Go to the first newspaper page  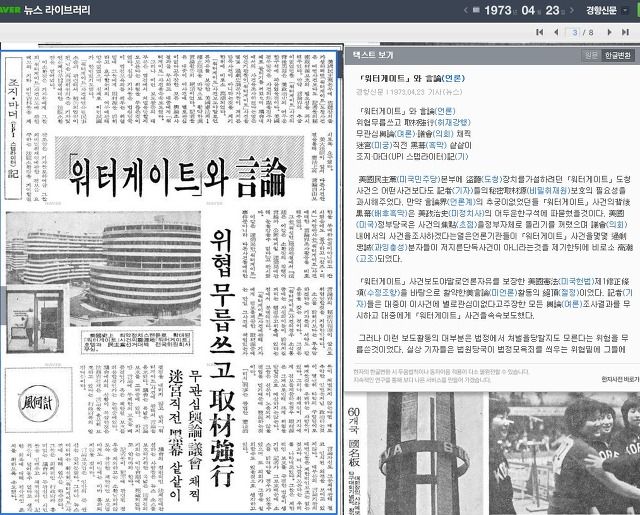pyautogui.click(x=540, y=32)
